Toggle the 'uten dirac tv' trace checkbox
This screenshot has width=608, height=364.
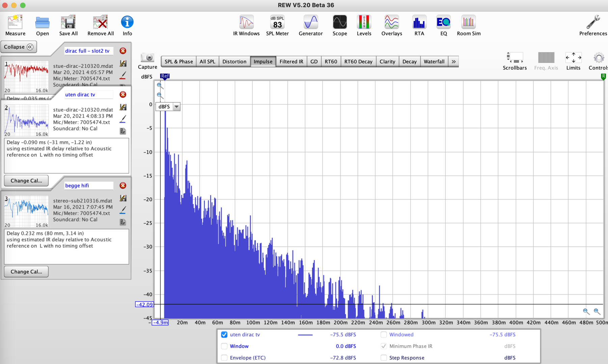click(224, 334)
